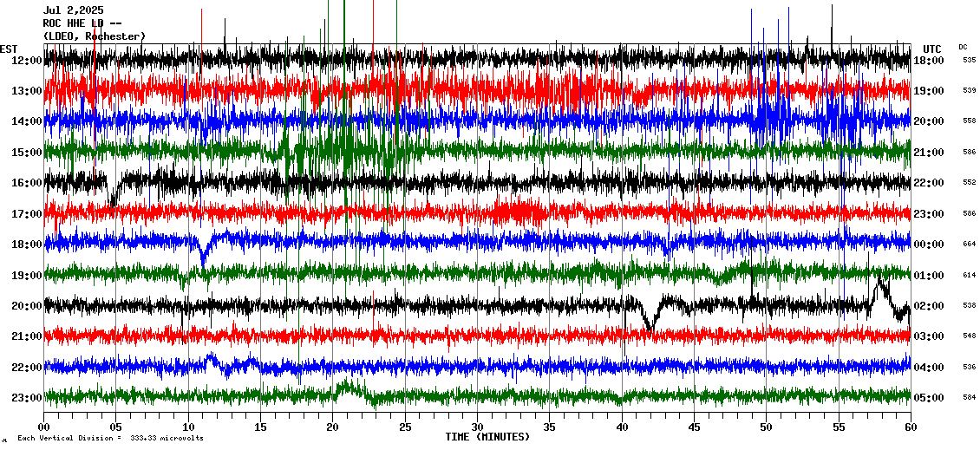The image size is (980, 450).
Task: Click the DC value 664
Action: coord(969,245)
